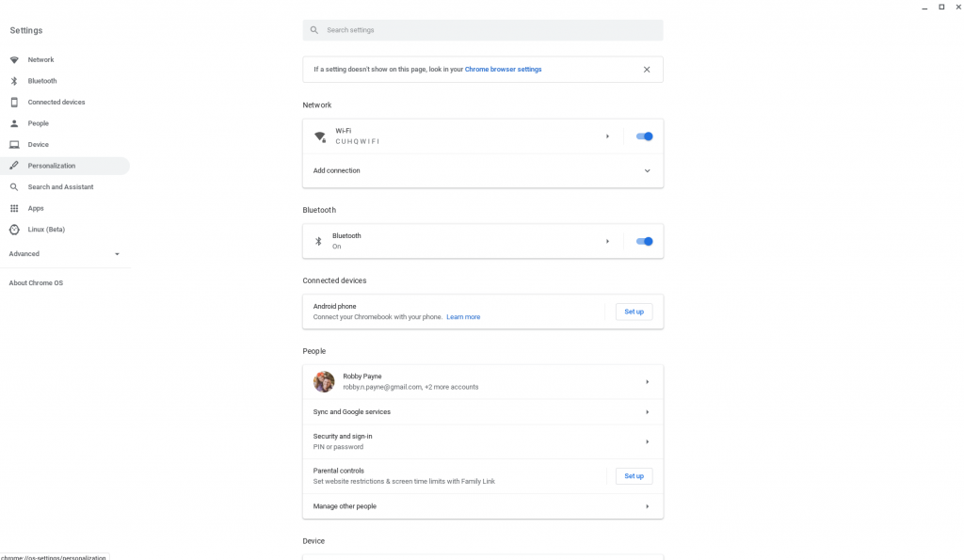Select About Chrome OS in sidebar
Screen dimensions: 964x560
36,283
